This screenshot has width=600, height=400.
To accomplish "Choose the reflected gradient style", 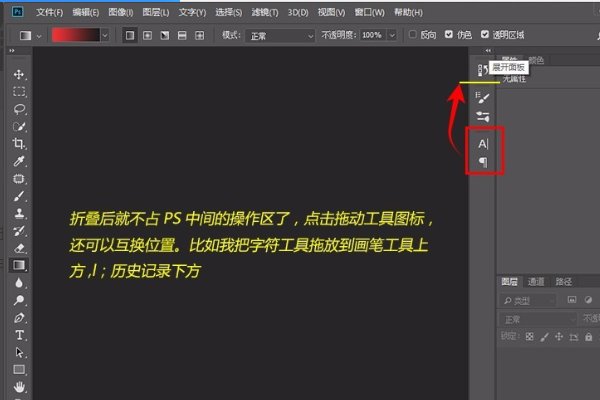I will click(182, 35).
